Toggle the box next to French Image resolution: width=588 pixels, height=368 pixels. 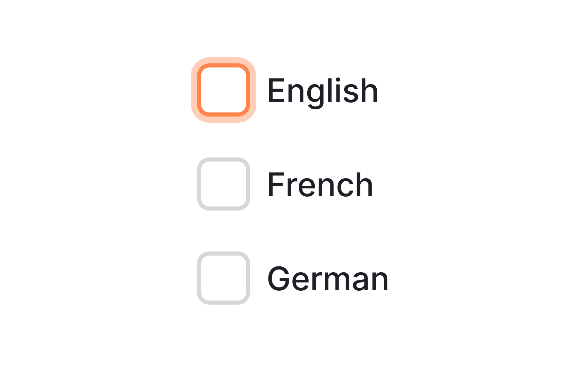click(224, 184)
